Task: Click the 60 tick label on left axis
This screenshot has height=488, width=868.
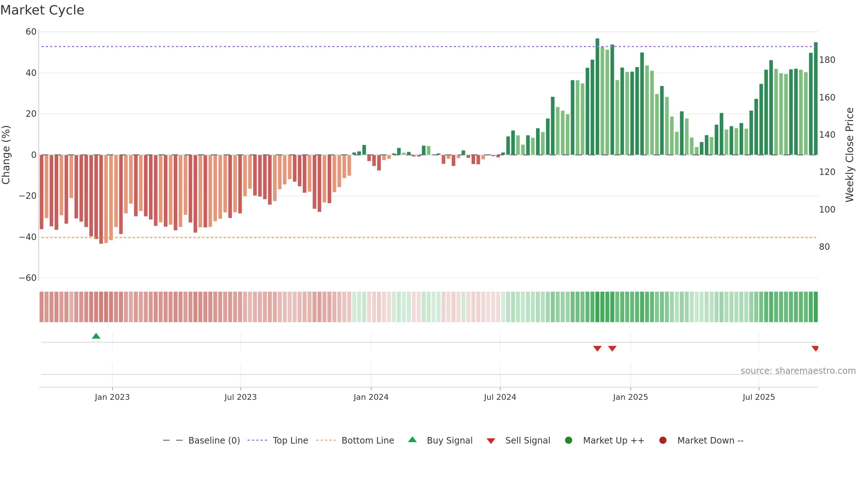Action: 31,32
